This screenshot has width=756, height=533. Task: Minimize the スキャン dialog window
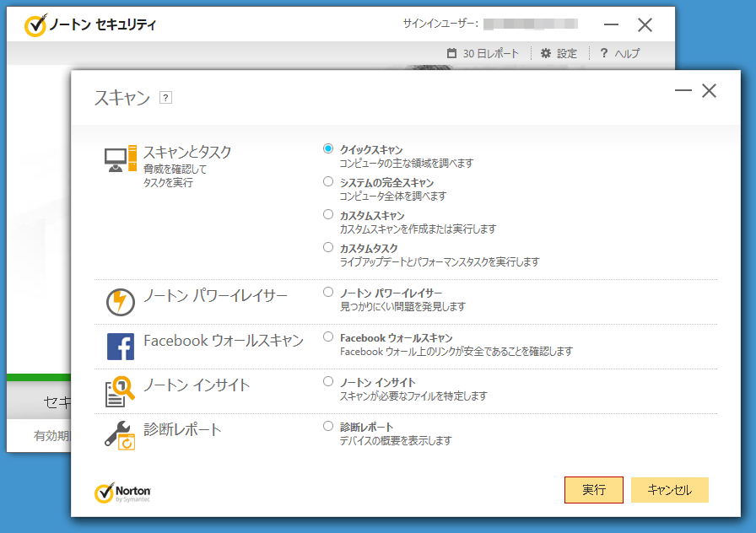click(x=683, y=90)
